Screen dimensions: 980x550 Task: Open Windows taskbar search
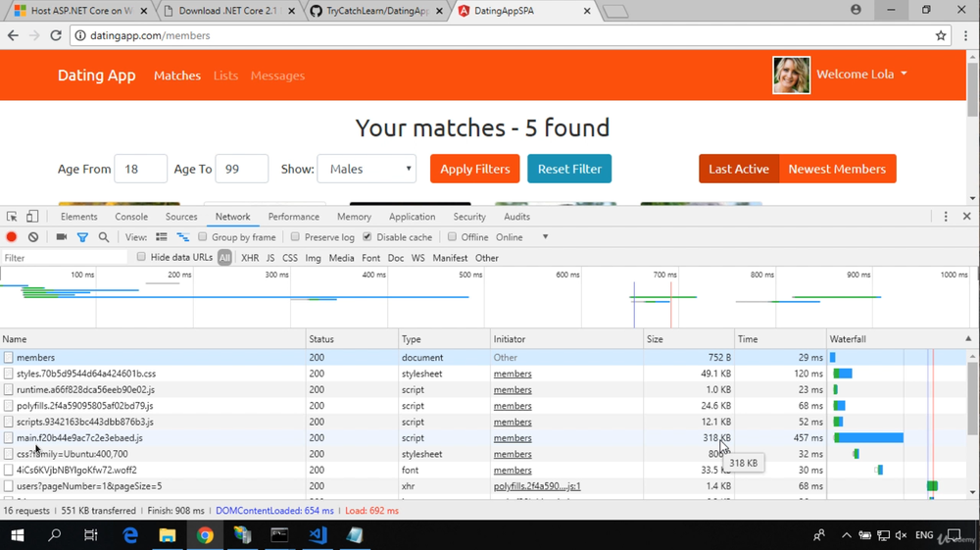[54, 535]
